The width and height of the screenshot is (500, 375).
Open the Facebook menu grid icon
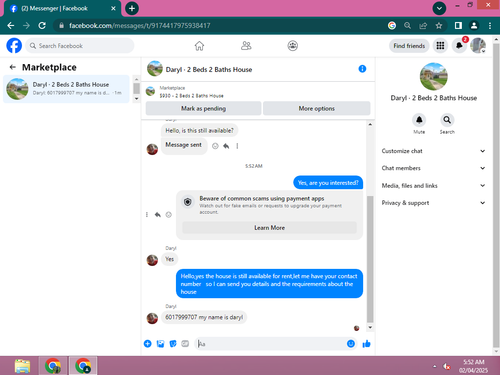click(x=440, y=46)
